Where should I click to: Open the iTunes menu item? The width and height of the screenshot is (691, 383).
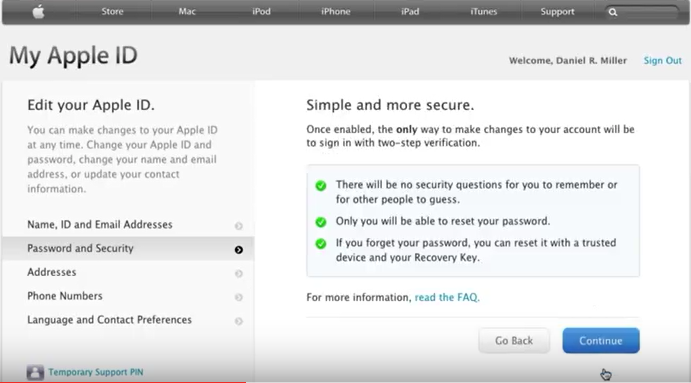click(483, 11)
